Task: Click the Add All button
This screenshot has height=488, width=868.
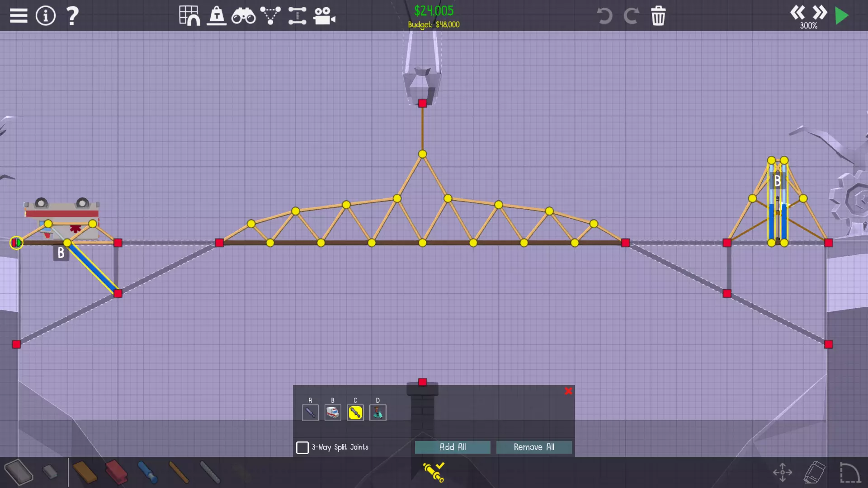Action: (453, 447)
